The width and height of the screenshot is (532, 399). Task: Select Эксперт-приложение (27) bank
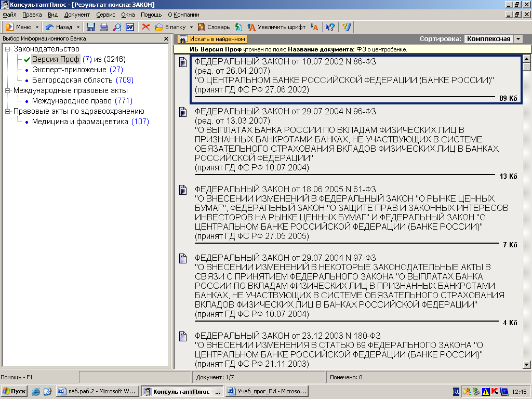(77, 70)
